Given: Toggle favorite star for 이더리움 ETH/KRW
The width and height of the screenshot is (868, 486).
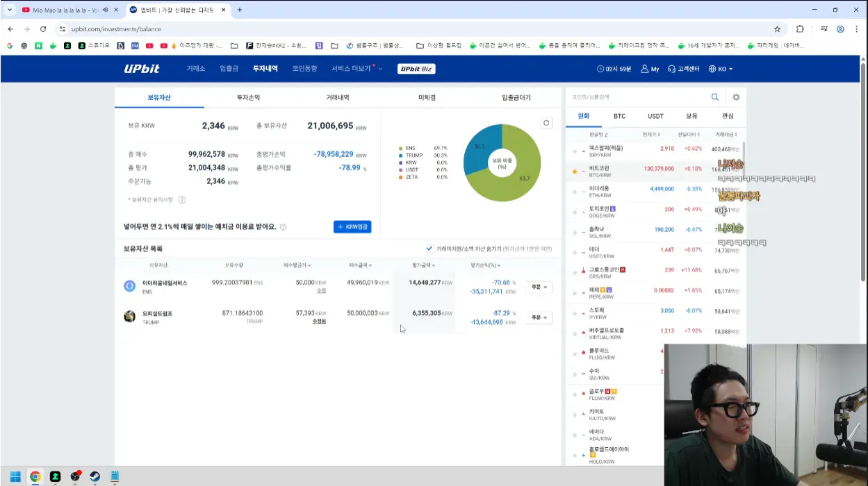Looking at the screenshot, I should (x=575, y=191).
